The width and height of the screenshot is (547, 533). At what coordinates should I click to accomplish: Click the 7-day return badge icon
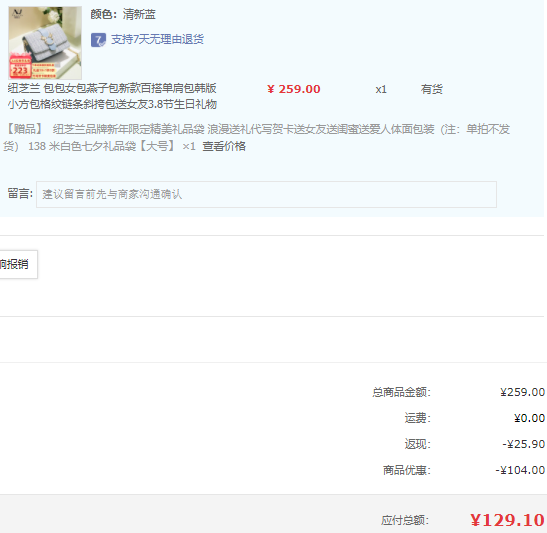(98, 40)
